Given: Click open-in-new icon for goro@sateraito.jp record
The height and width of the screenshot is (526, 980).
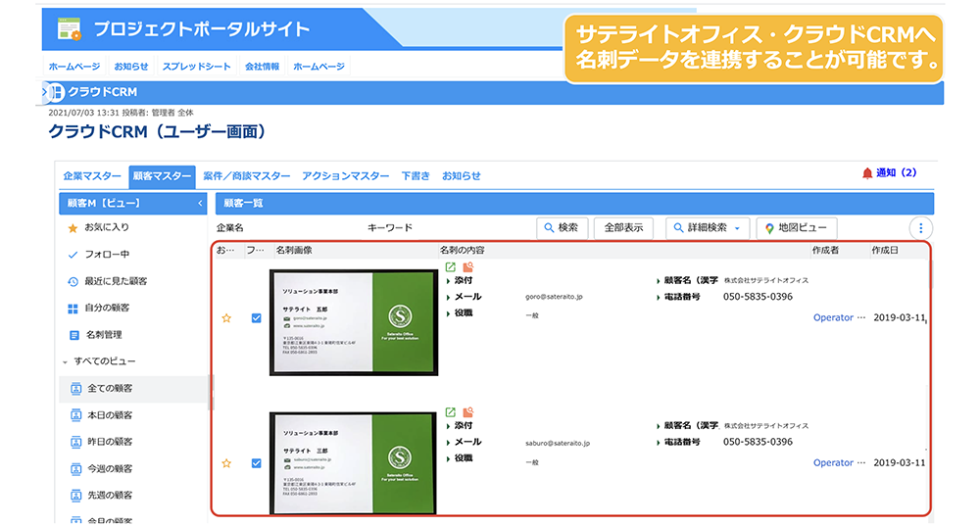Looking at the screenshot, I should 450,266.
